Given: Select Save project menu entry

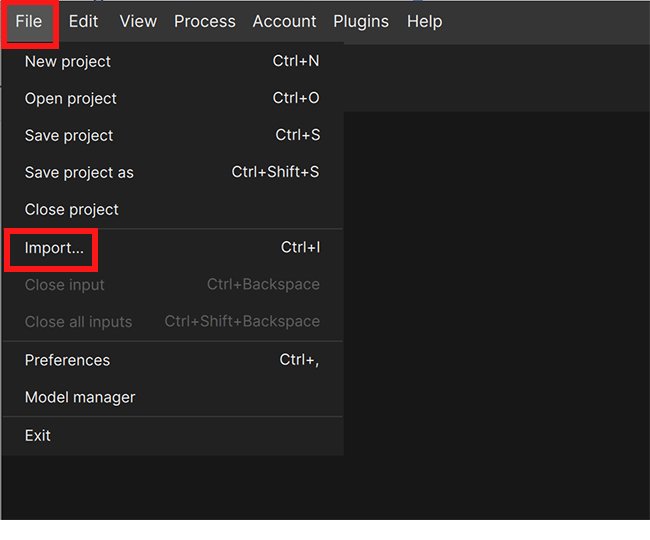Looking at the screenshot, I should tap(172, 135).
